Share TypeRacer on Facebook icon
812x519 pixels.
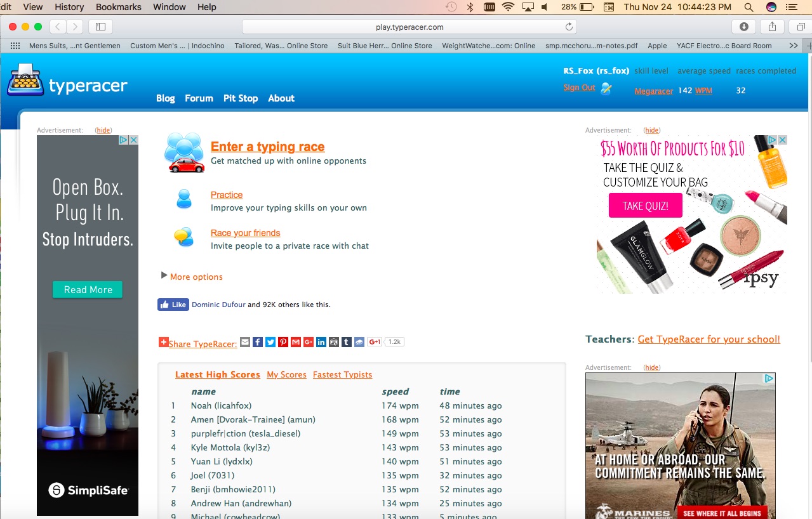click(x=258, y=342)
